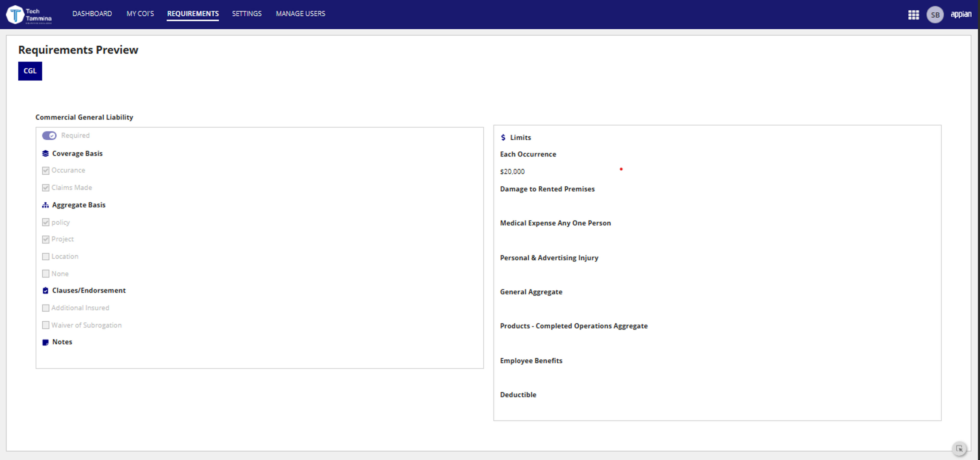The height and width of the screenshot is (460, 980).
Task: Click Products - Completed Operations Aggregate label
Action: click(574, 326)
